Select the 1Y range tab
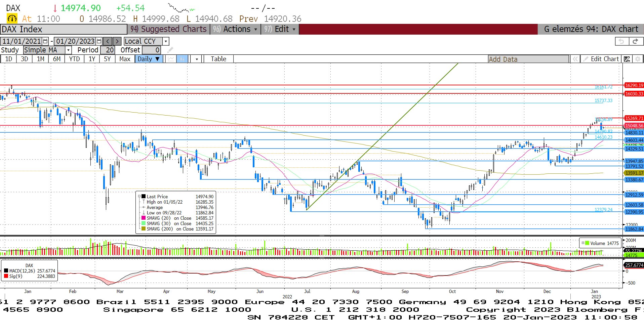Screen dimensions: 644x336 [x=92, y=59]
